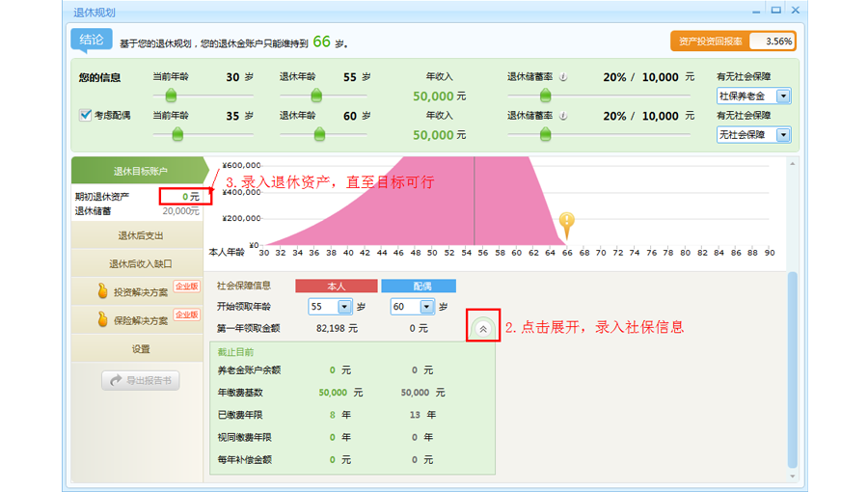Image resolution: width=868 pixels, height=492 pixels.
Task: Click the 企业版 badge beside 投资解决方案
Action: tap(186, 287)
